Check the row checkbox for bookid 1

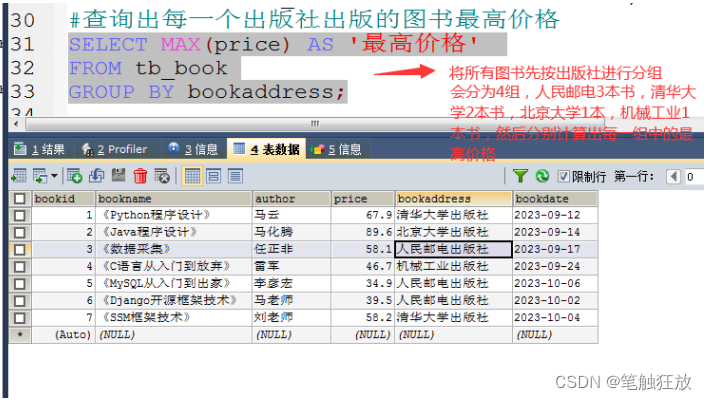coord(19,216)
